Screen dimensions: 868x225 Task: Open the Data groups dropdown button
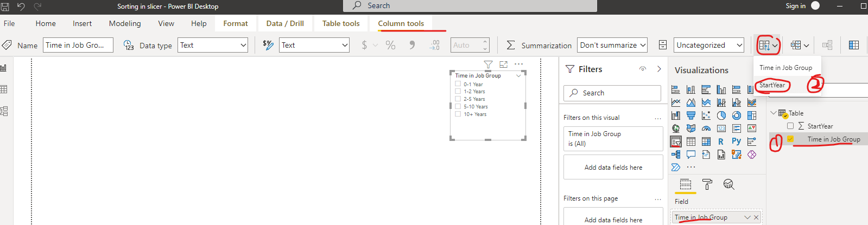tap(800, 45)
